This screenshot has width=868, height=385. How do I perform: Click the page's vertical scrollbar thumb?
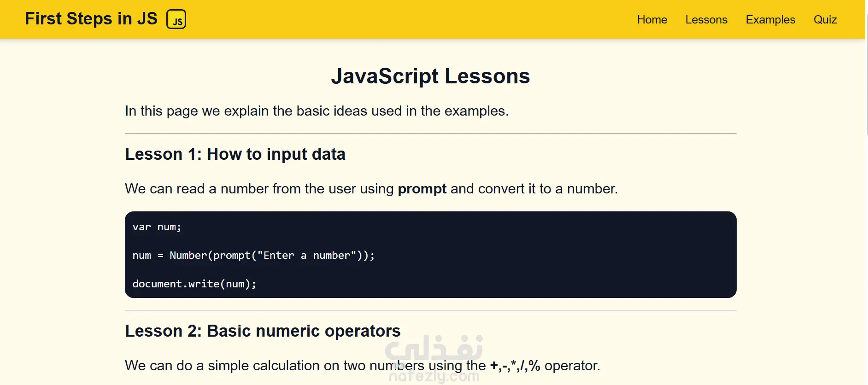866,74
